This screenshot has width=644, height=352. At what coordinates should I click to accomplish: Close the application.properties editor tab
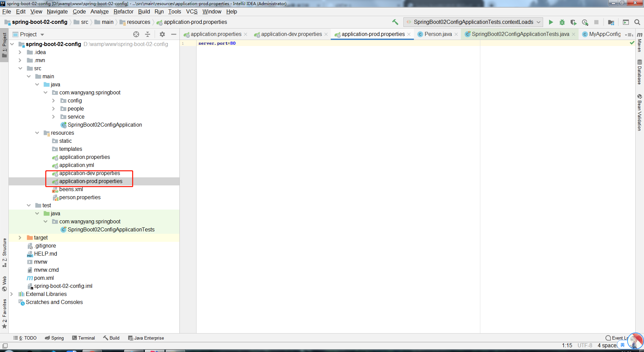(x=246, y=34)
